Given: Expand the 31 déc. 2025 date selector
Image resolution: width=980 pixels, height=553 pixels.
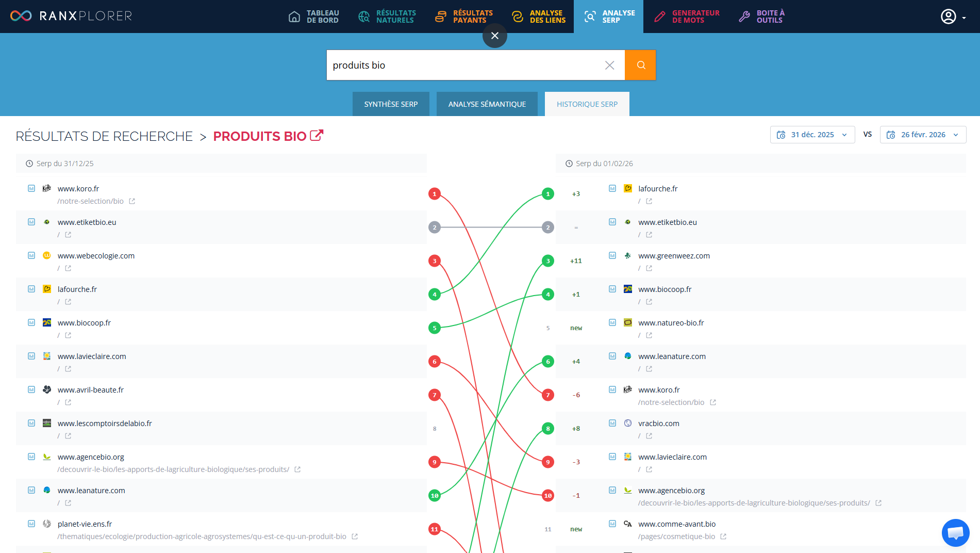Looking at the screenshot, I should (812, 135).
